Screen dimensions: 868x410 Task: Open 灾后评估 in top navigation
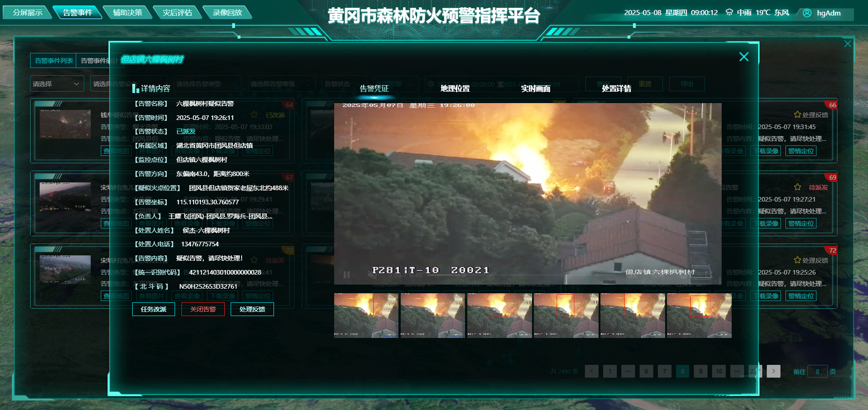tap(177, 12)
